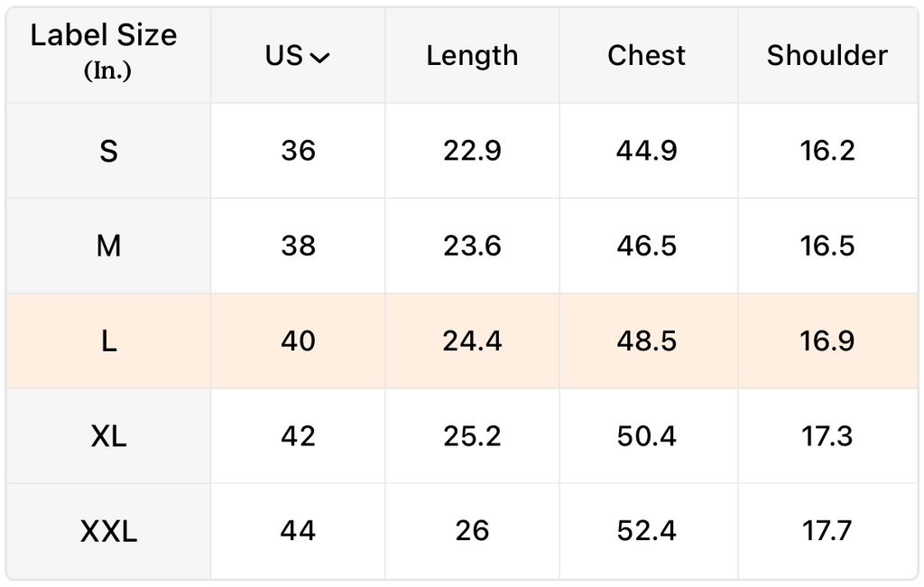The width and height of the screenshot is (924, 587).
Task: Click the 26 length value for XXL
Action: [x=472, y=531]
